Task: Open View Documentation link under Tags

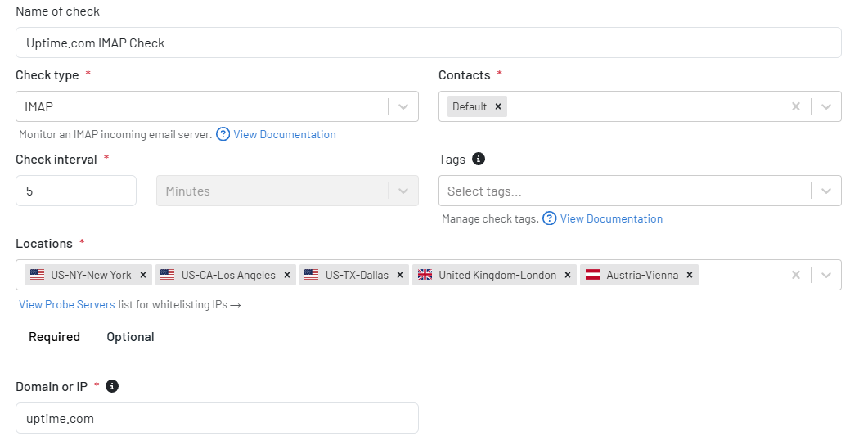Action: point(611,218)
